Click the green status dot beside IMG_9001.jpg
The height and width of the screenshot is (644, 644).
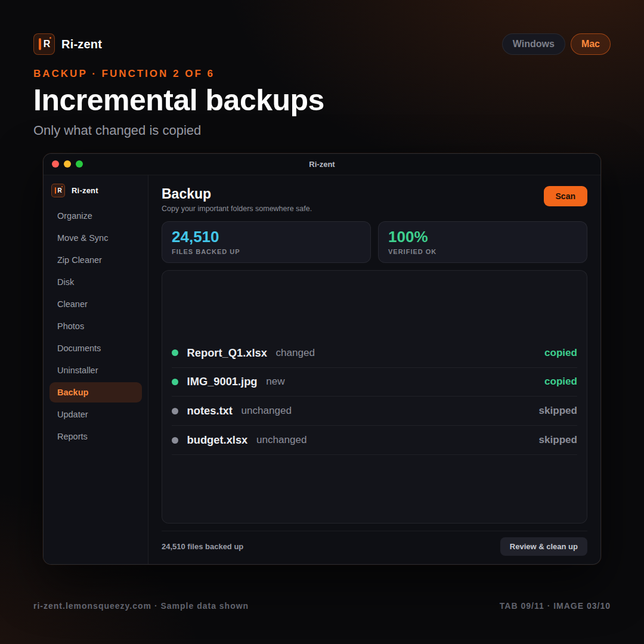175,382
